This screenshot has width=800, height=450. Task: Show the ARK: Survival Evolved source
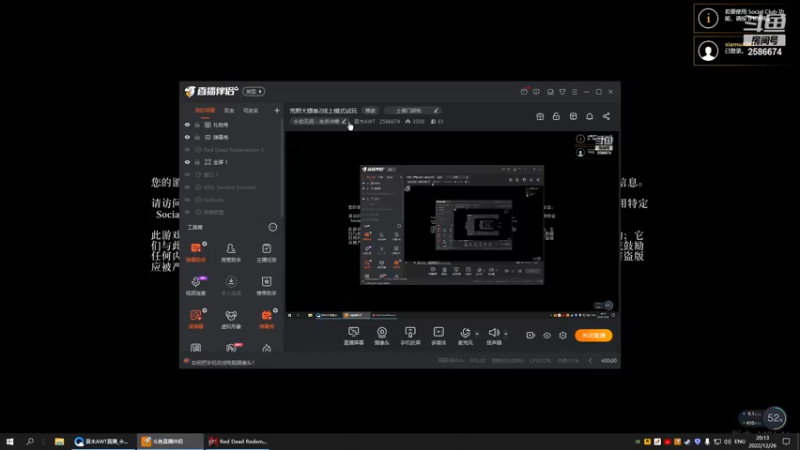[187, 187]
